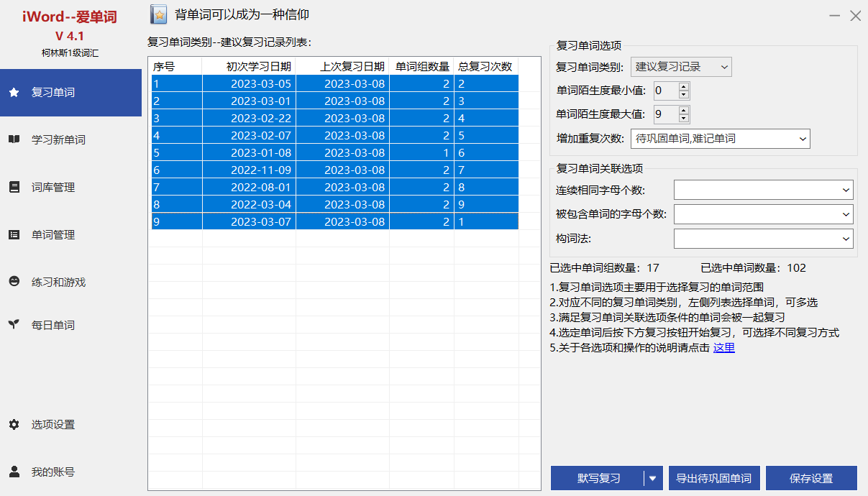
Task: Click the title bar book-star app icon
Action: click(159, 14)
